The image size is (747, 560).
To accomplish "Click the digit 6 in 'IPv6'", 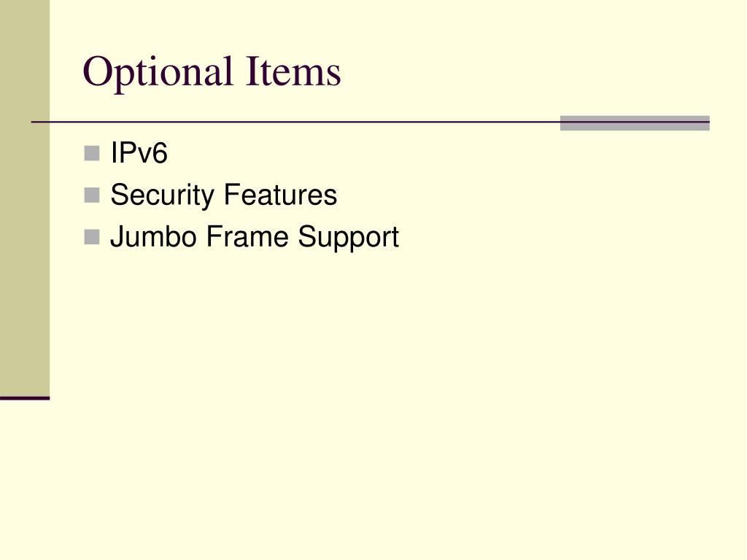I will [160, 153].
